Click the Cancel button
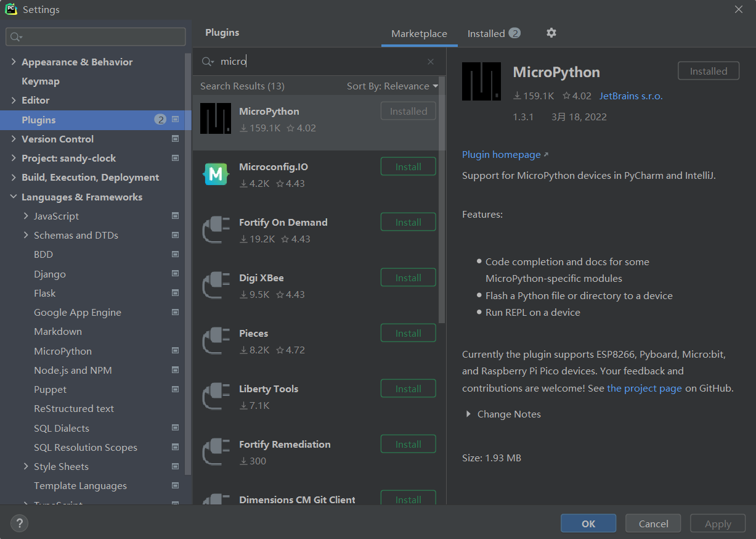 [x=653, y=524]
